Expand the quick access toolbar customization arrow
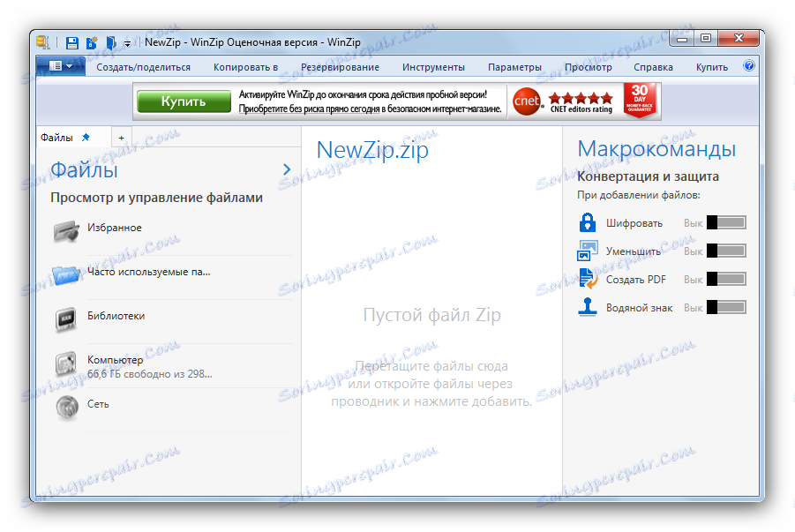The image size is (795, 532). [x=128, y=41]
